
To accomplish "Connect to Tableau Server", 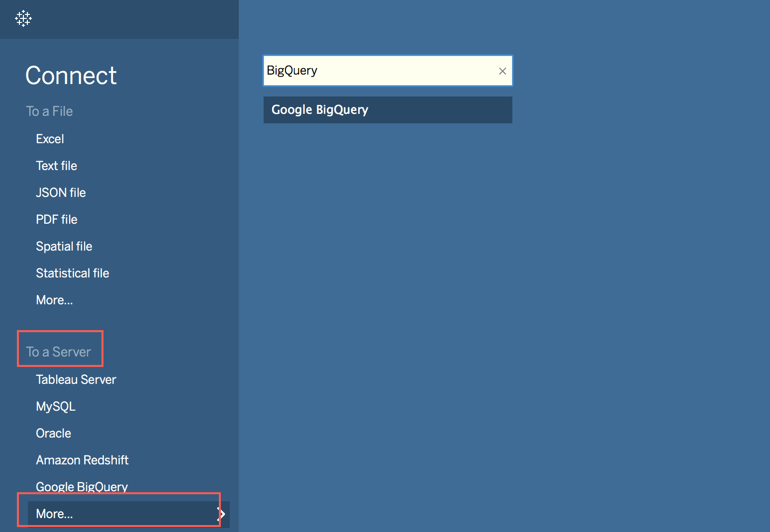I will pyautogui.click(x=76, y=379).
